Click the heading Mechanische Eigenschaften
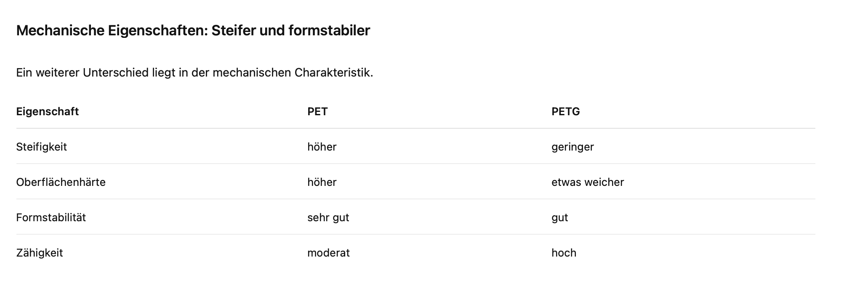This screenshot has height=286, width=868. point(193,31)
